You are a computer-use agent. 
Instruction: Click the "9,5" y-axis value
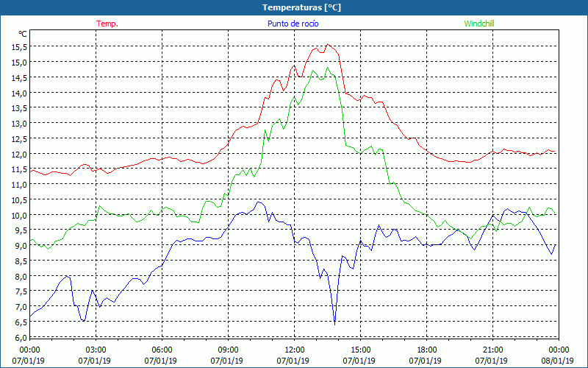click(x=21, y=230)
